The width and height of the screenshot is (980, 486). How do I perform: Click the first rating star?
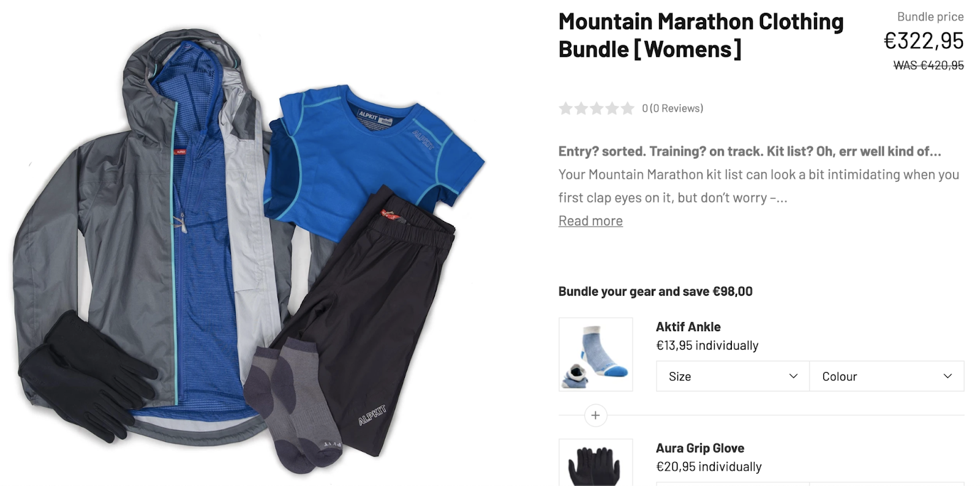pyautogui.click(x=565, y=108)
